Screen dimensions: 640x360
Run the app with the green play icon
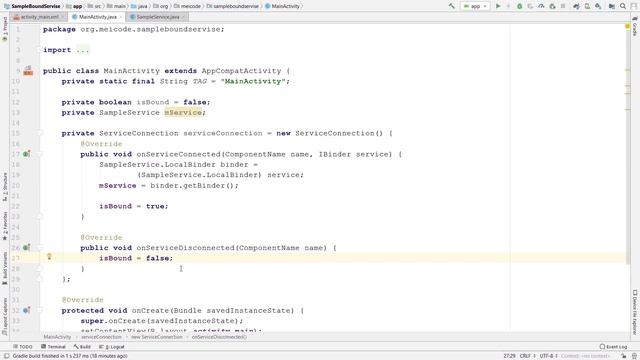(x=498, y=6)
